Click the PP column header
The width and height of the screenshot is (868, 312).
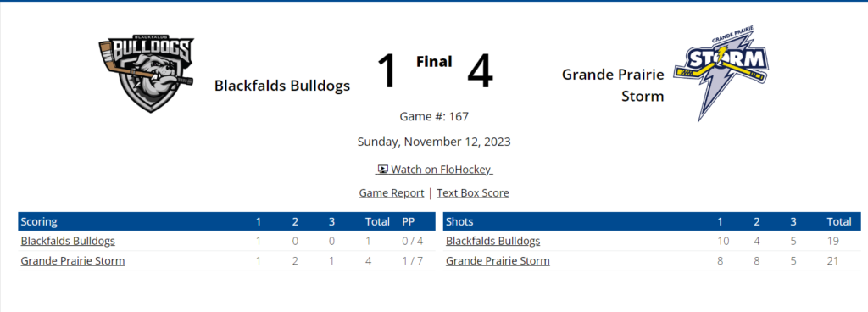pyautogui.click(x=409, y=222)
